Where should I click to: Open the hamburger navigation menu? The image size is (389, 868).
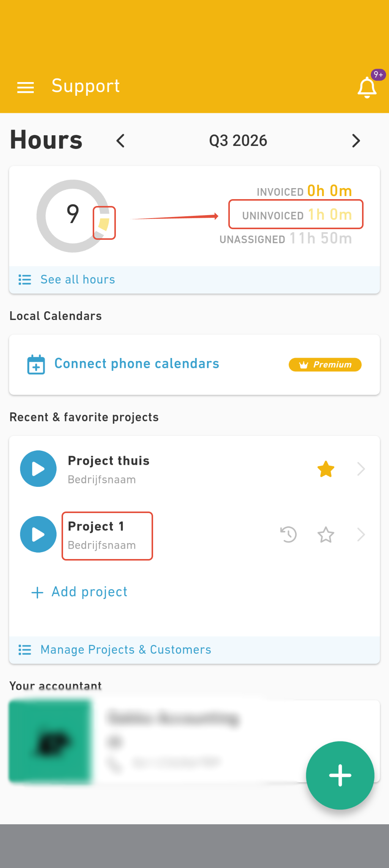click(25, 87)
